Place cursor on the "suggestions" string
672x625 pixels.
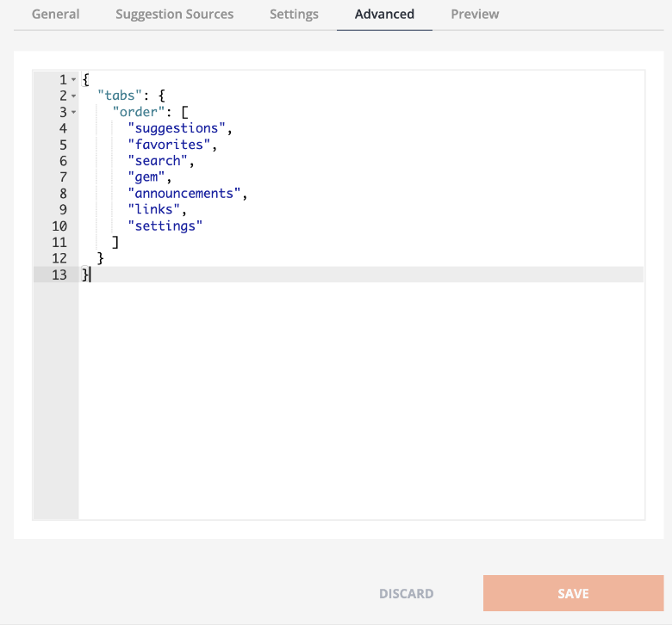177,128
